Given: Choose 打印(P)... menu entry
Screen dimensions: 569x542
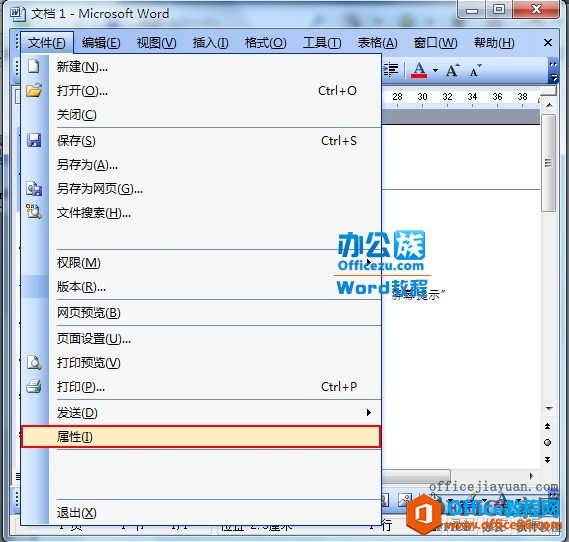Looking at the screenshot, I should tap(201, 387).
